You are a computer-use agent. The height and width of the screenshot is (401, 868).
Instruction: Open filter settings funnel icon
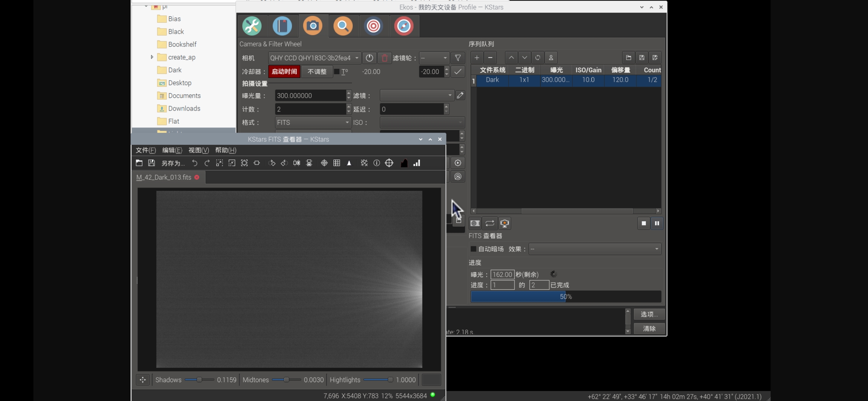coord(458,58)
